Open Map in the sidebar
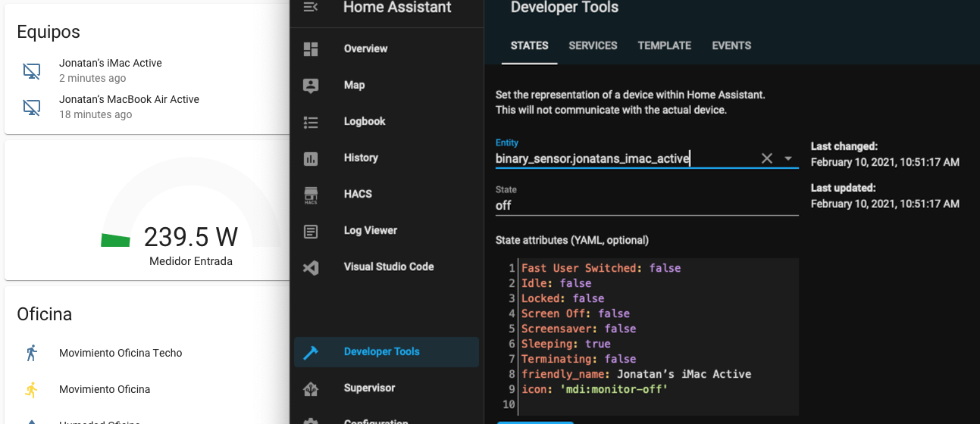This screenshot has height=424, width=980. [x=387, y=85]
